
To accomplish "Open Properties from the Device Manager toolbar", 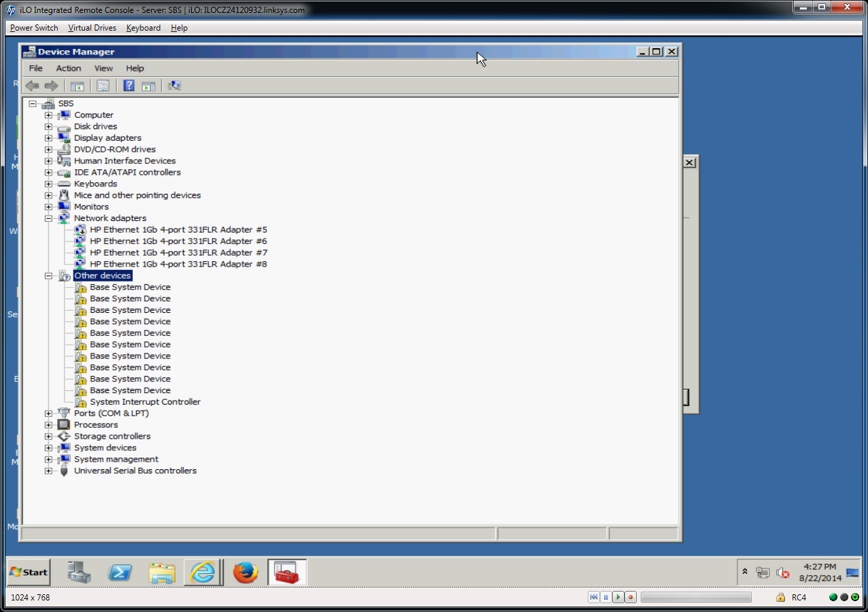I will (103, 86).
